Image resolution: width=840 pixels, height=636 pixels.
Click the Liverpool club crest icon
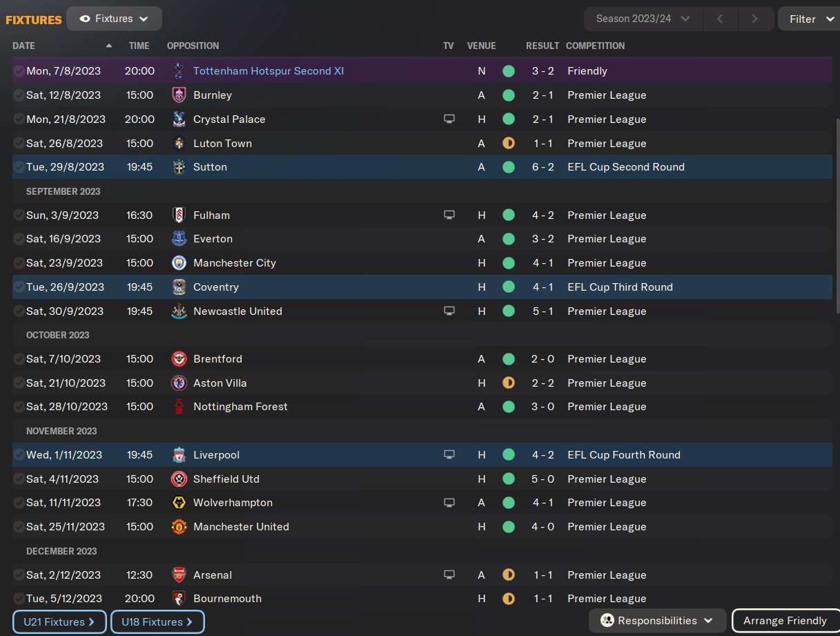[179, 455]
